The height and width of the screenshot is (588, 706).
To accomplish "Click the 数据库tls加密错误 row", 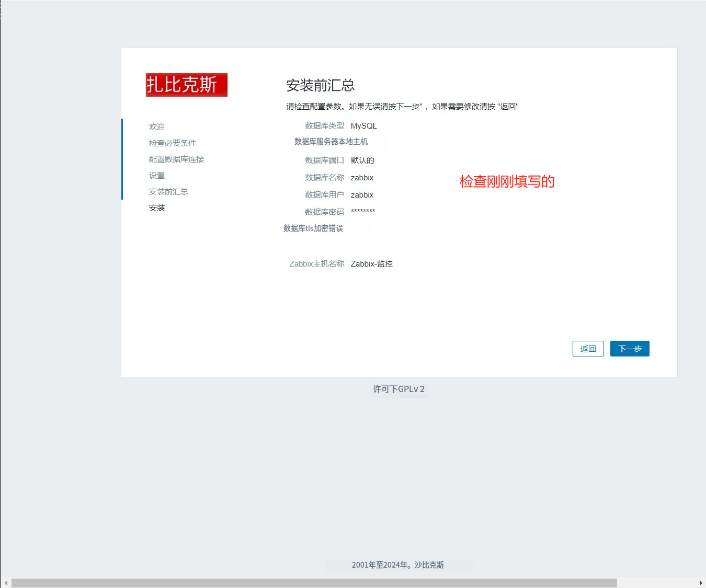I will click(x=313, y=228).
